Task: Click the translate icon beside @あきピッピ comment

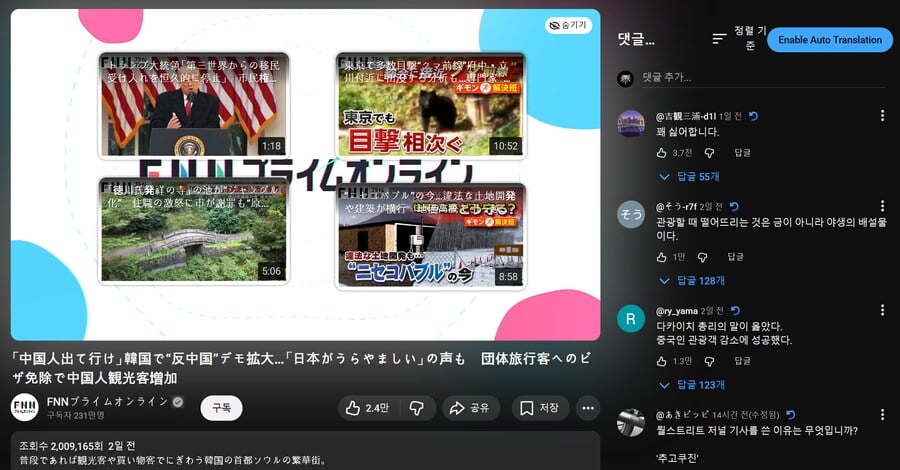Action: [x=791, y=414]
